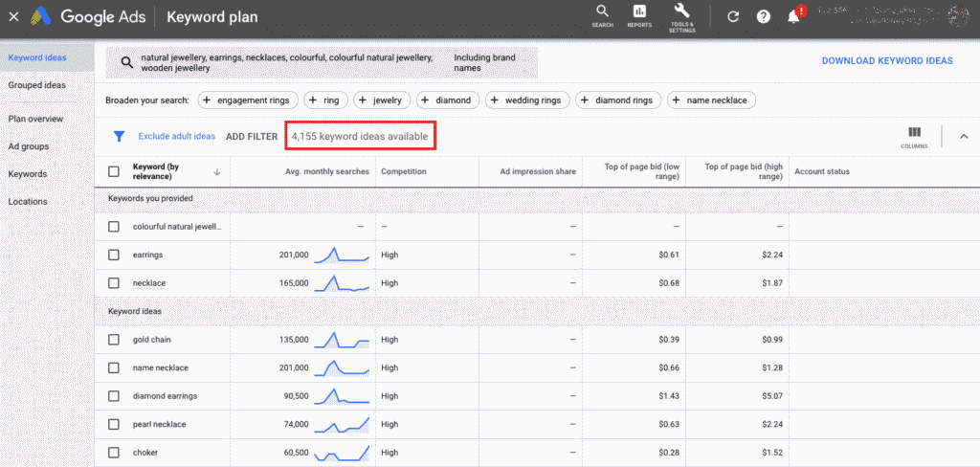Tick checkbox for 'name necklace' keyword row
Viewport: 980px width, 467px height.
tap(114, 367)
